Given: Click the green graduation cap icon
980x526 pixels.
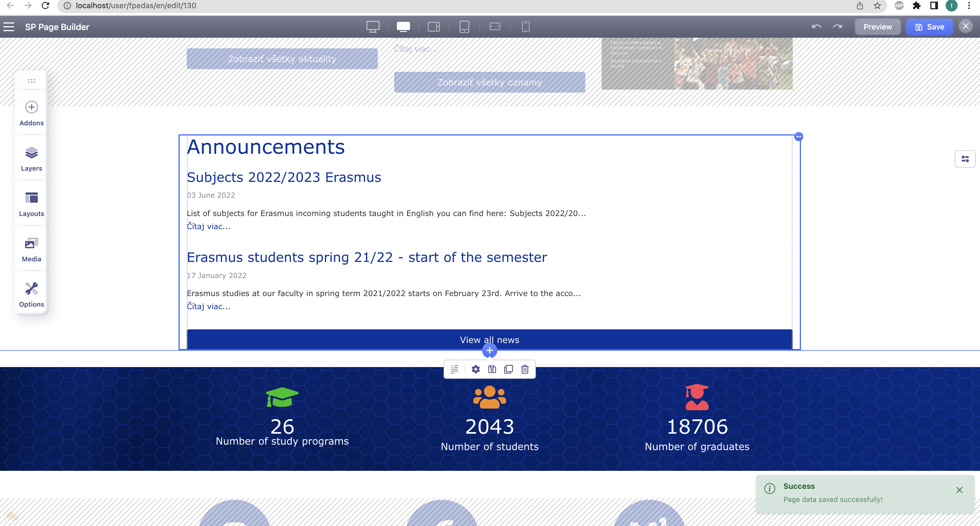Looking at the screenshot, I should coord(282,397).
